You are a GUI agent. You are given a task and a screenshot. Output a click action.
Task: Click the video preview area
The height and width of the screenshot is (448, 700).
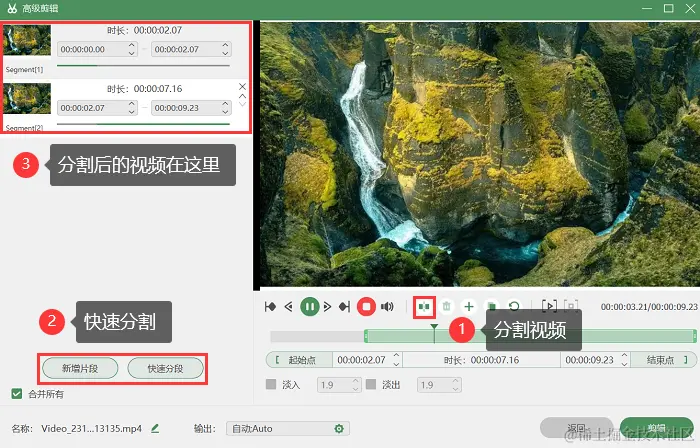pyautogui.click(x=480, y=154)
